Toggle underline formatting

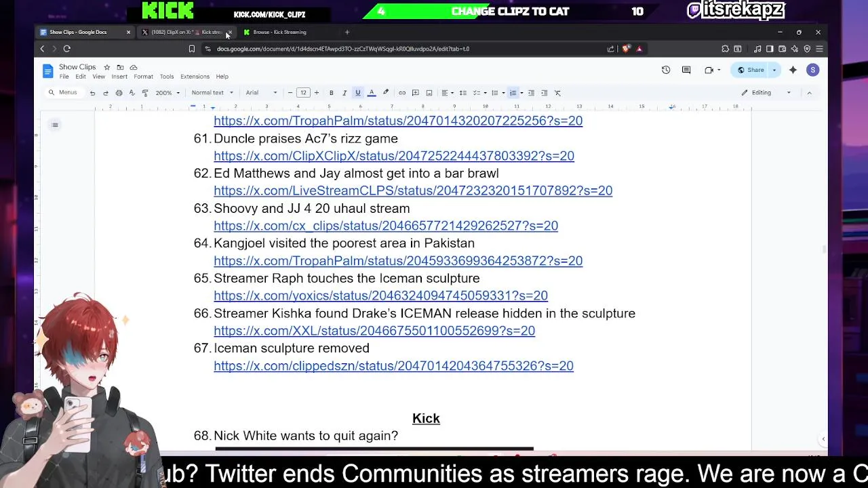(357, 93)
